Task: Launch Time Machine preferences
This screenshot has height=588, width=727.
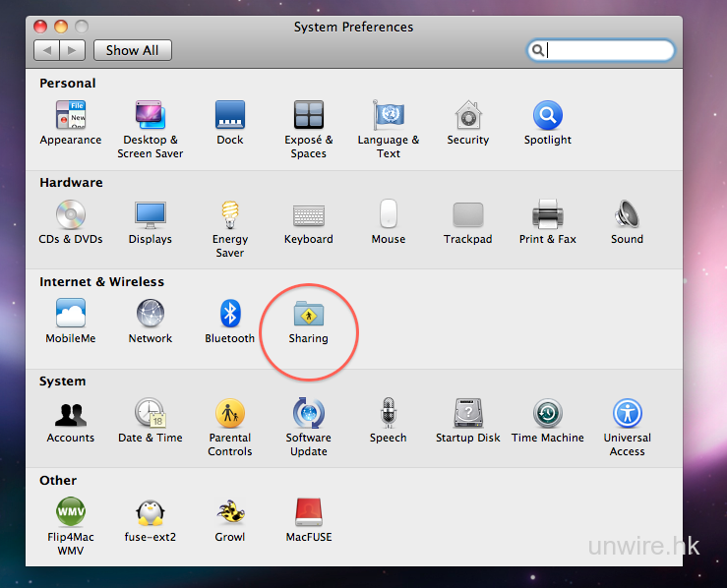Action: [x=547, y=414]
